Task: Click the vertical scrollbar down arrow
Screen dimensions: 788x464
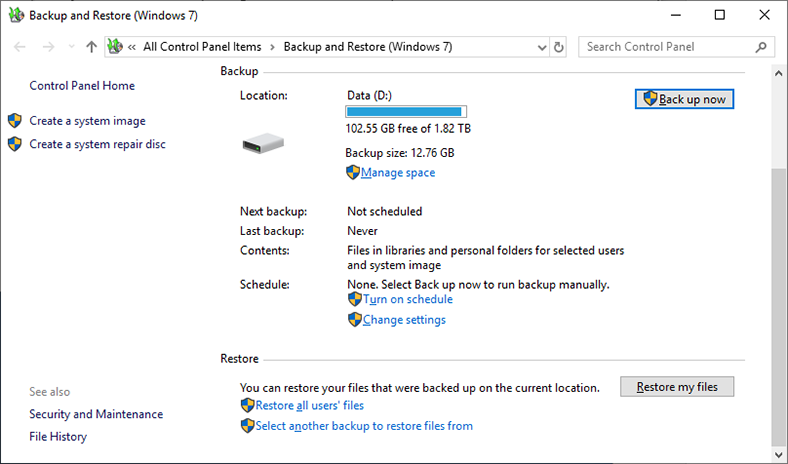Action: [x=778, y=455]
